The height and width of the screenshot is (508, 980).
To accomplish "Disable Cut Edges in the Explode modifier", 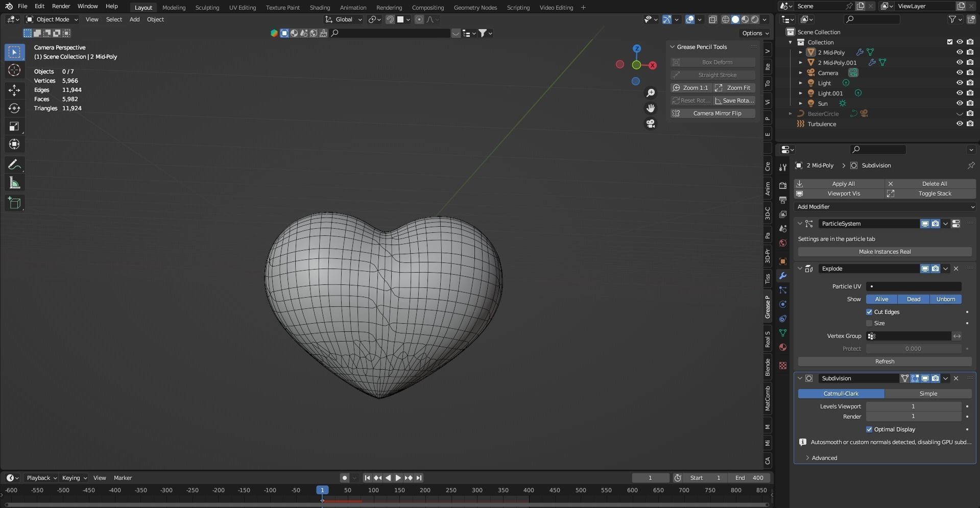I will 869,311.
